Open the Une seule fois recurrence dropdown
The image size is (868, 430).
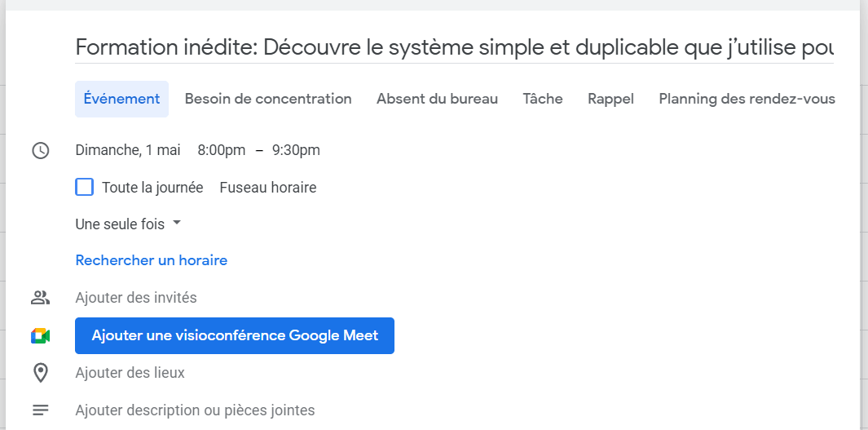128,224
